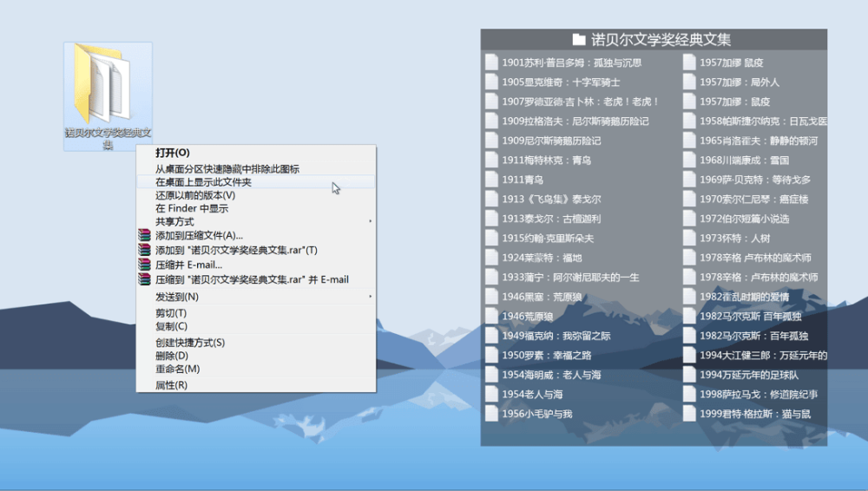Choose 复制(C) in the context menu
Image resolution: width=868 pixels, height=491 pixels.
coord(256,326)
